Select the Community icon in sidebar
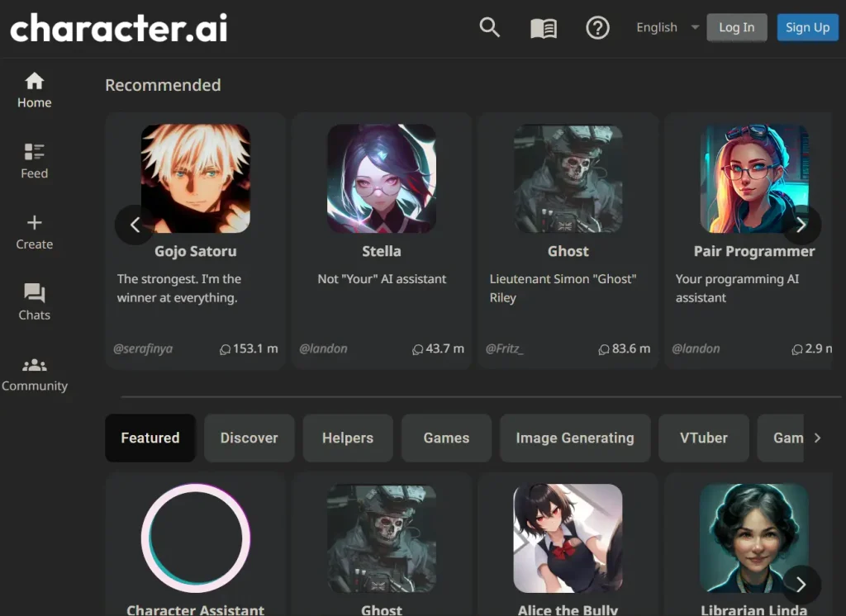The height and width of the screenshot is (616, 846). tap(35, 372)
